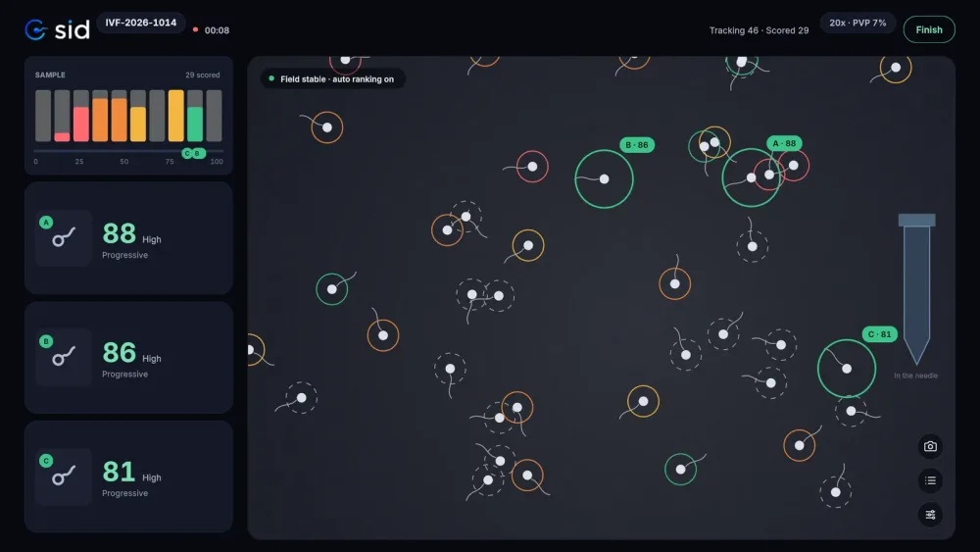
Task: Click the Finish button
Action: 929,30
